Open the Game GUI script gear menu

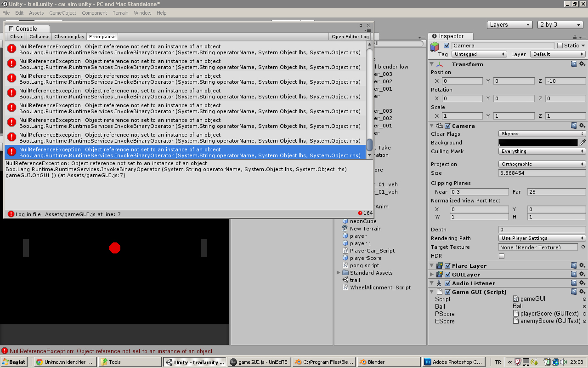pyautogui.click(x=582, y=292)
